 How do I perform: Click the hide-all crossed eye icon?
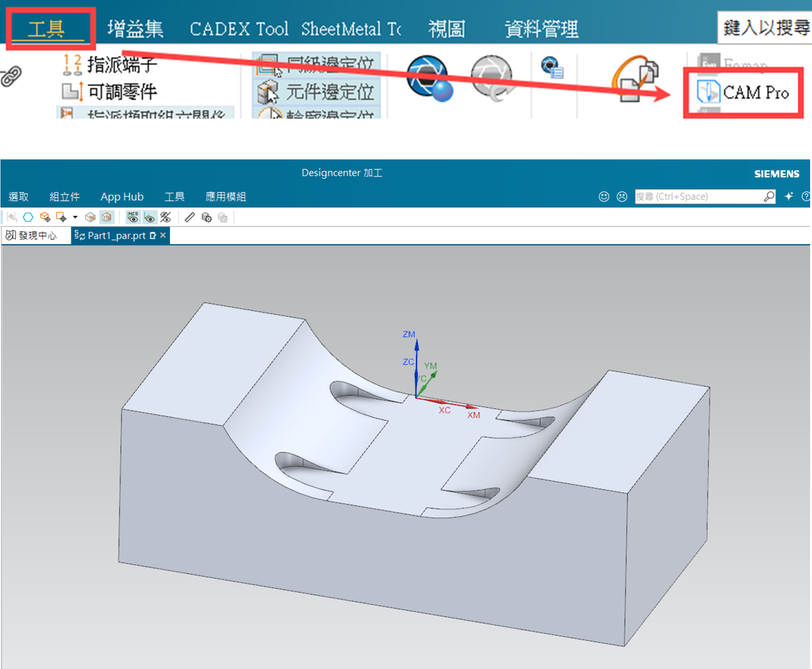click(x=165, y=217)
